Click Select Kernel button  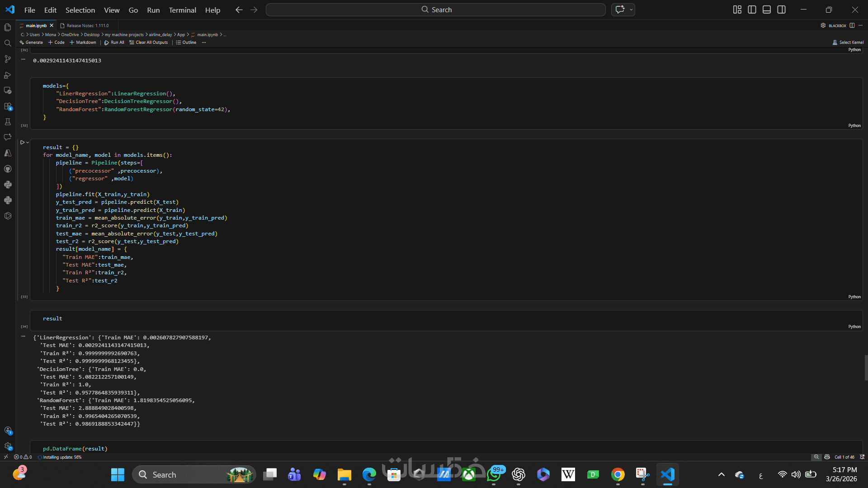click(848, 42)
